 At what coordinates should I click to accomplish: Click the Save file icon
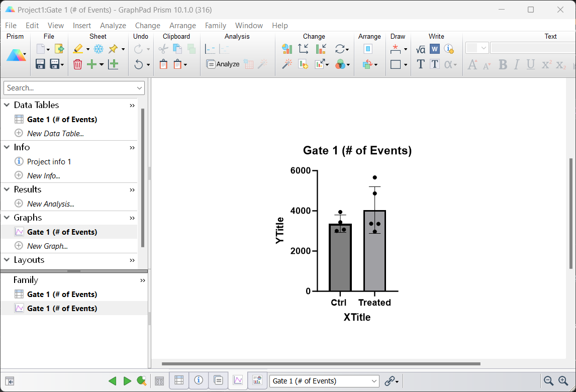pos(41,64)
